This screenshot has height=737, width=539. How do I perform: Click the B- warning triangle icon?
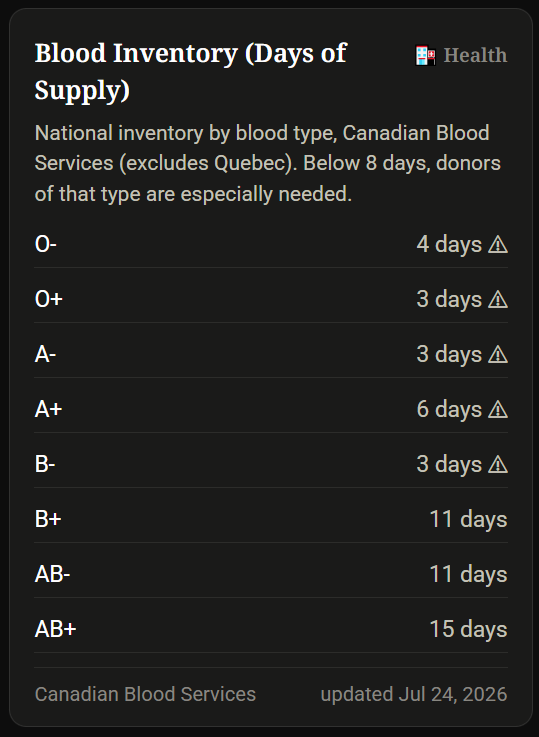pos(498,464)
